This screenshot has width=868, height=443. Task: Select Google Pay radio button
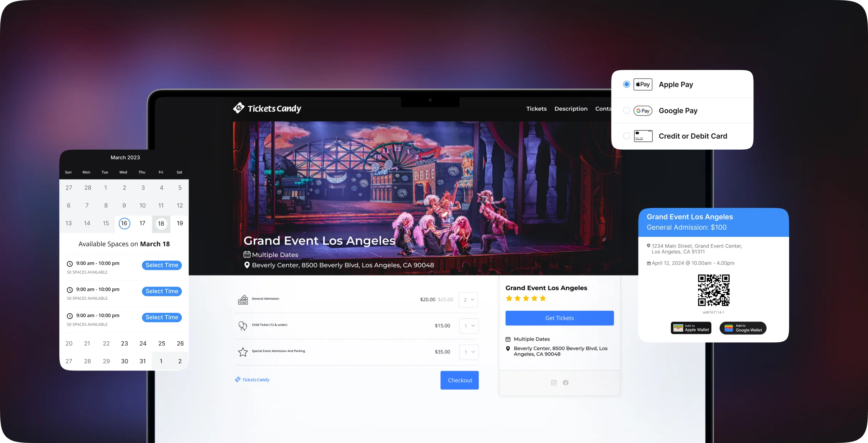pos(626,110)
